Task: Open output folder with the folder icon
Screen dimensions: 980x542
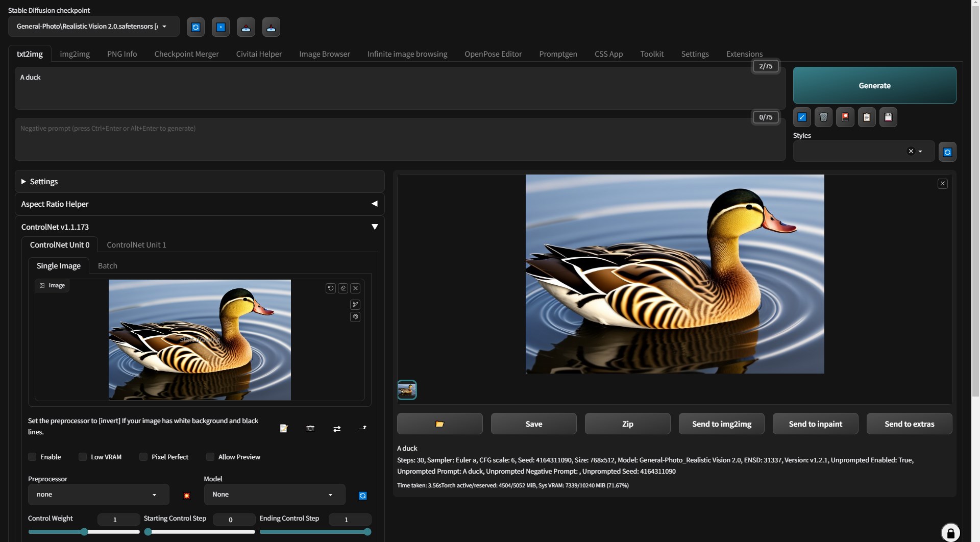Action: click(x=439, y=424)
